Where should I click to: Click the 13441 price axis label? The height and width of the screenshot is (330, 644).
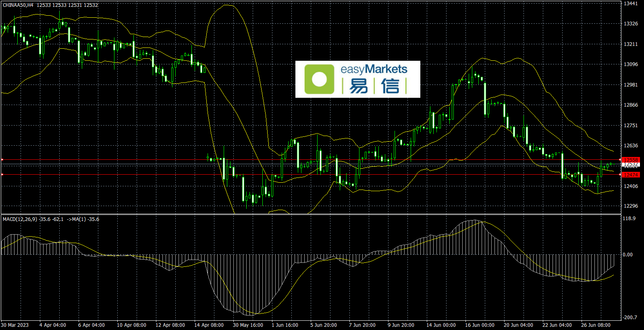[x=631, y=4]
